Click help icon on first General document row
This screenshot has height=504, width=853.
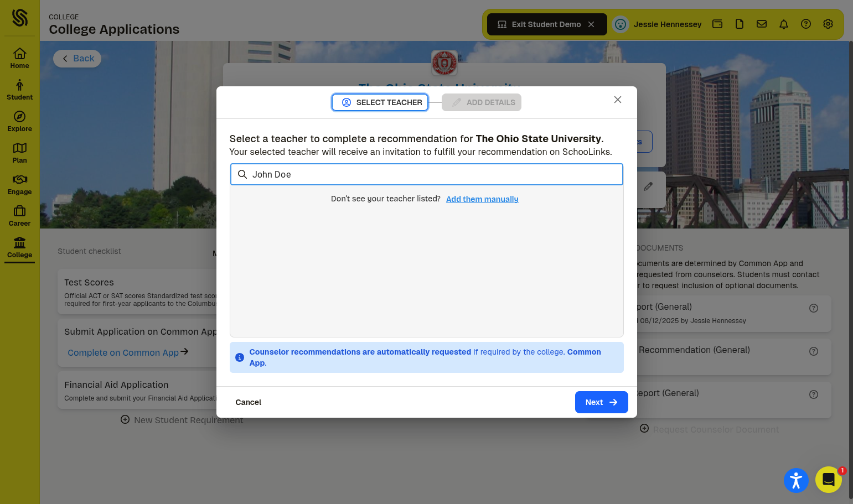[x=814, y=308]
